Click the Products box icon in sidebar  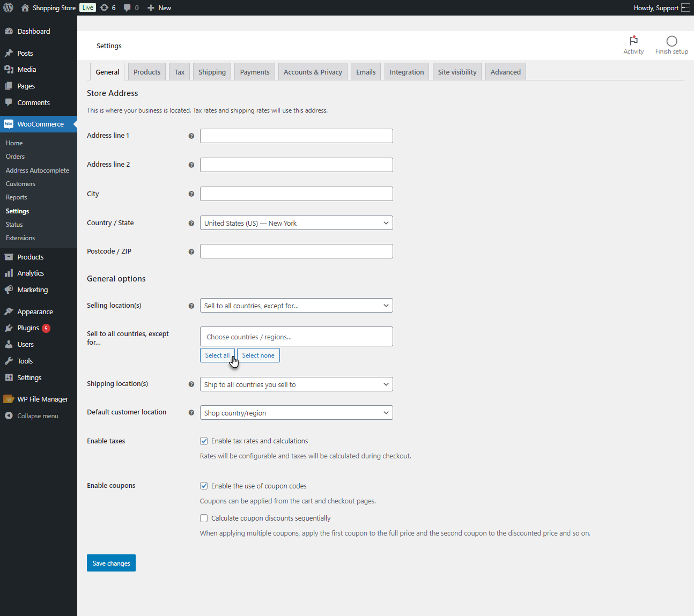9,257
